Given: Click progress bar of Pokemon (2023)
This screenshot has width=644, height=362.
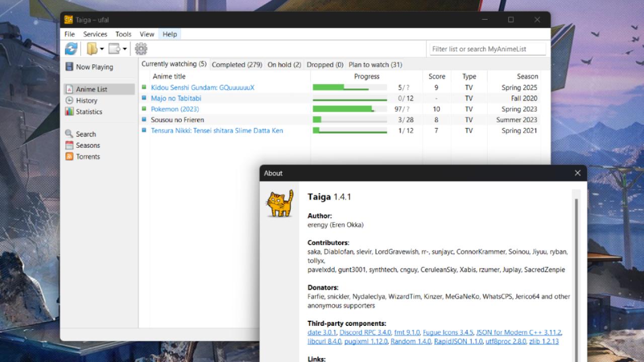Looking at the screenshot, I should 350,109.
